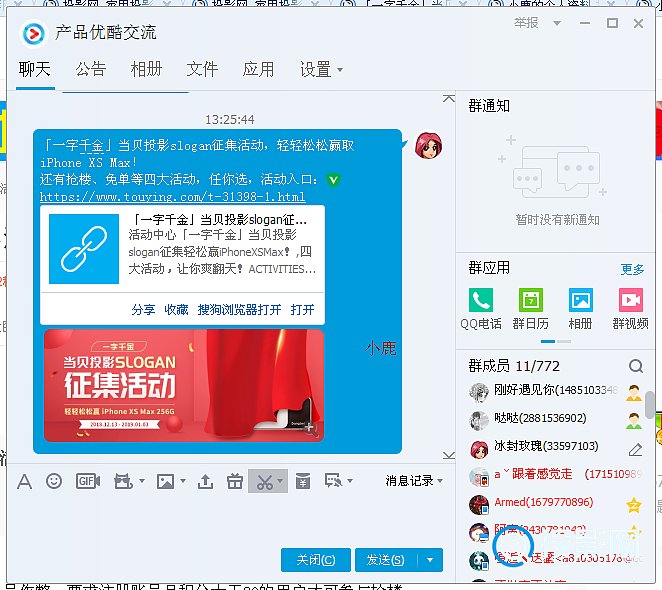
Task: Click 打开 on the link card
Action: pos(302,310)
